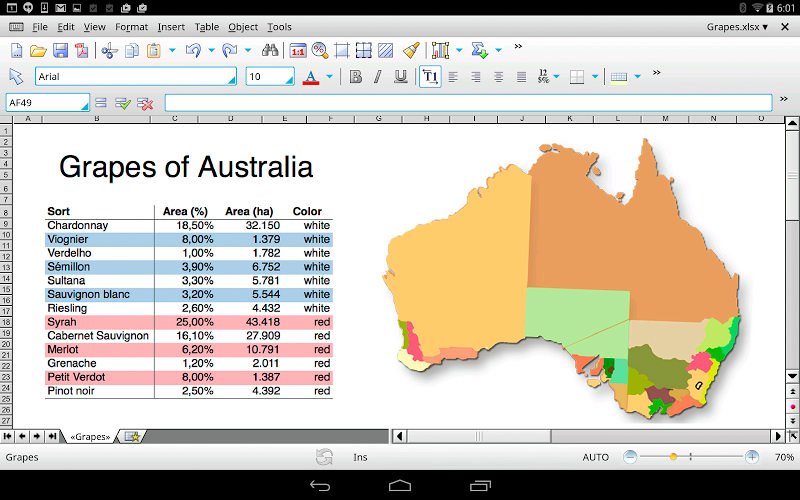The width and height of the screenshot is (800, 500).
Task: Select the «Grapes» worksheet tab
Action: click(90, 437)
